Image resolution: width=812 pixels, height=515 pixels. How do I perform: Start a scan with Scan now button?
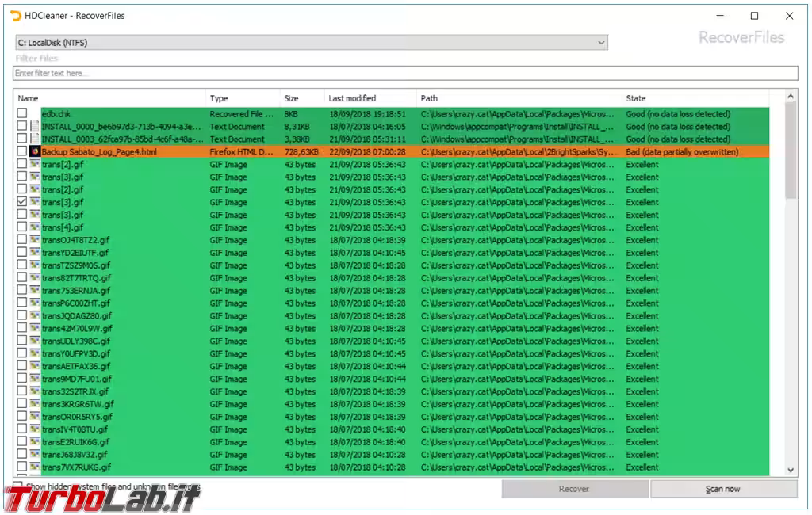(723, 489)
